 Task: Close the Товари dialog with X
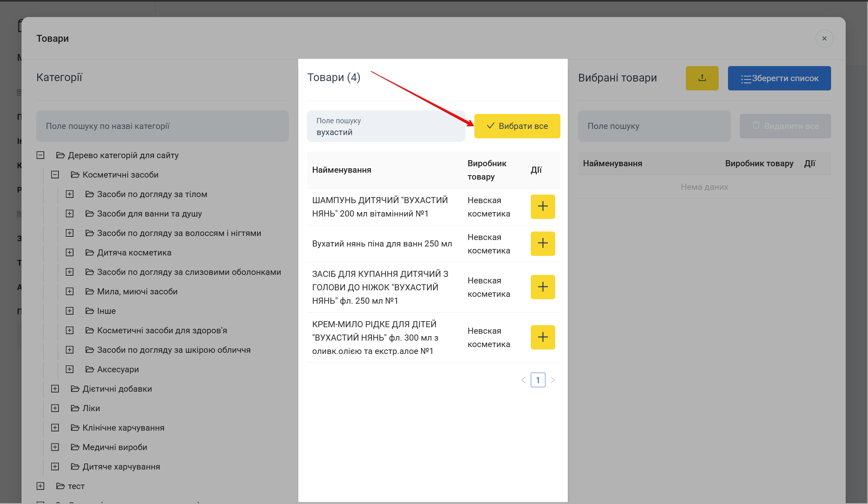pyautogui.click(x=824, y=39)
